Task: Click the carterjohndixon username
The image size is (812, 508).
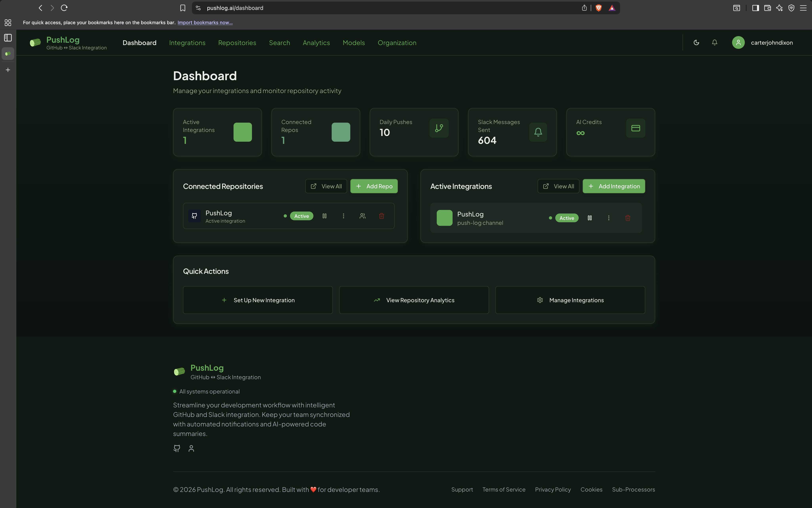Action: tap(772, 43)
